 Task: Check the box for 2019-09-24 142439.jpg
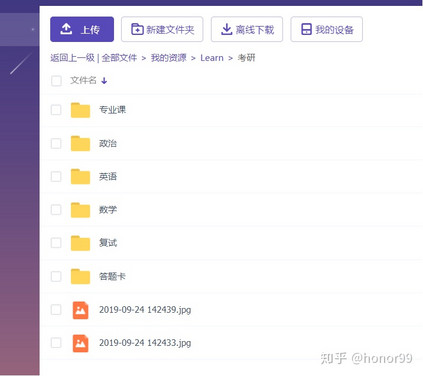56,310
